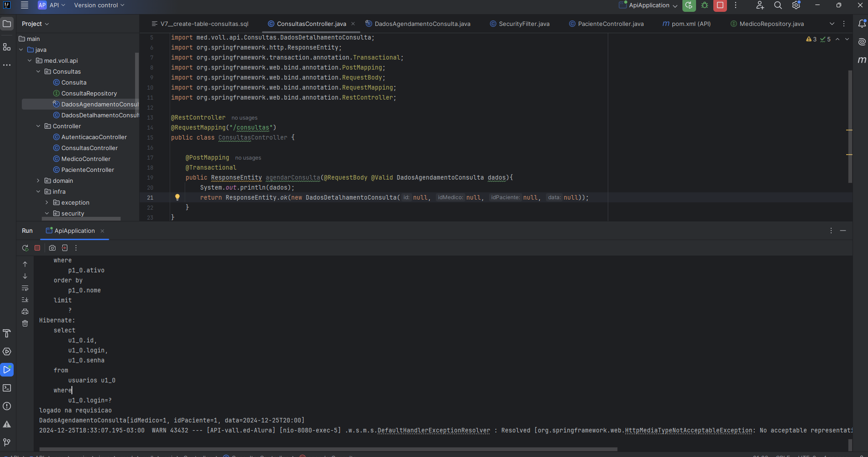Click the warnings count inspection widget
This screenshot has height=457, width=868.
click(812, 39)
